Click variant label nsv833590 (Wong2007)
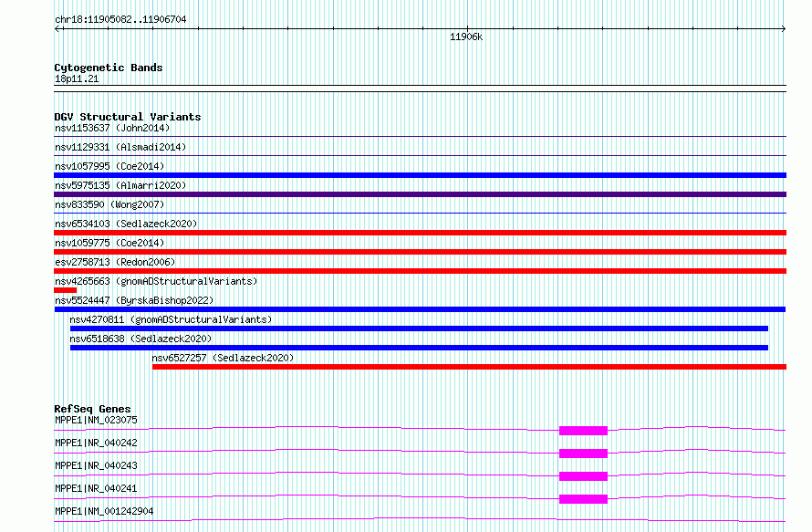The height and width of the screenshot is (532, 812). point(109,204)
